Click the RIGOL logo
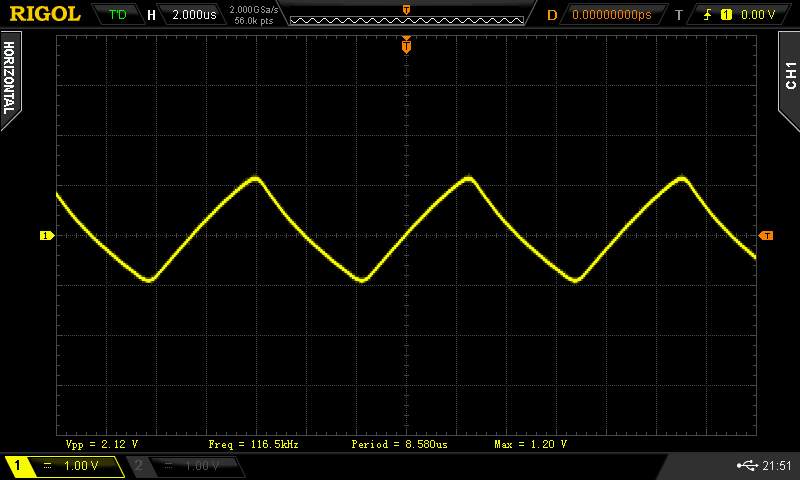 (46, 14)
